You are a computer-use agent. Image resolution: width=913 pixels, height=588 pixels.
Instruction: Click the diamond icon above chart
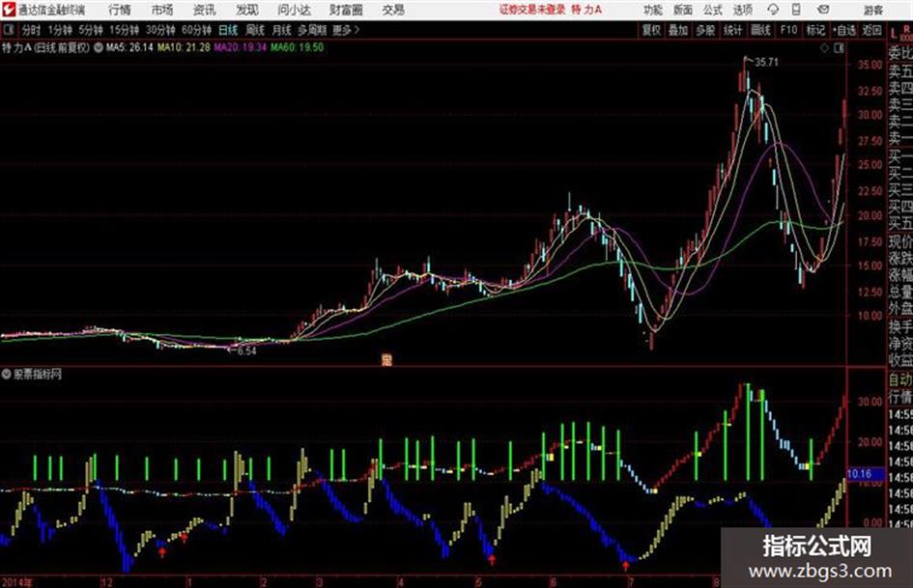pos(824,48)
